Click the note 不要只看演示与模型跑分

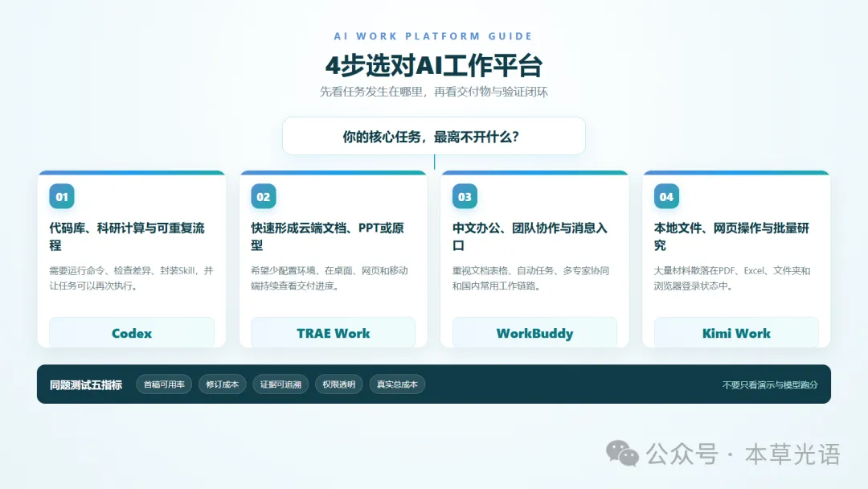pos(769,385)
